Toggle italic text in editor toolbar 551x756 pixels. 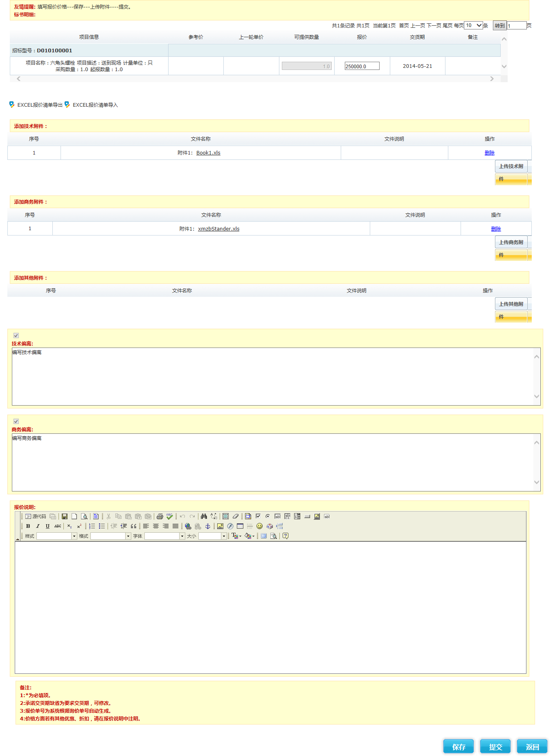pos(38,526)
